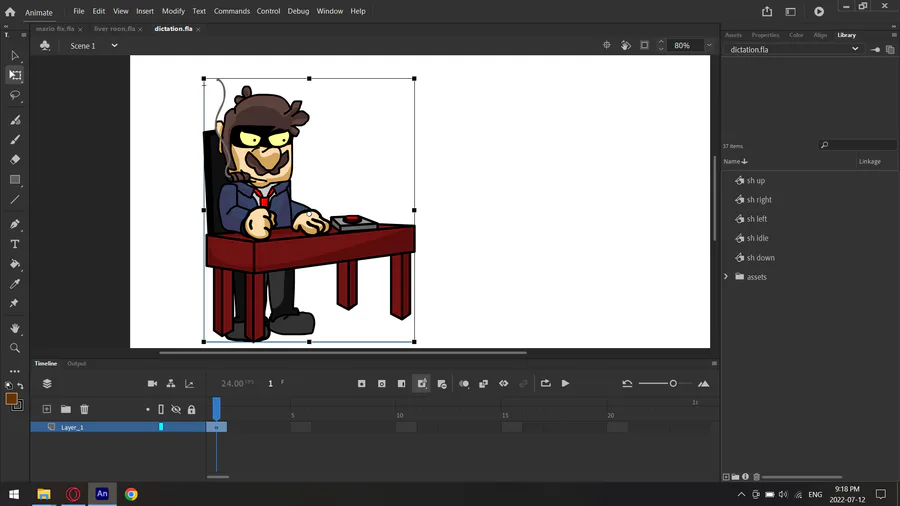
Task: Select the Line tool
Action: point(15,200)
